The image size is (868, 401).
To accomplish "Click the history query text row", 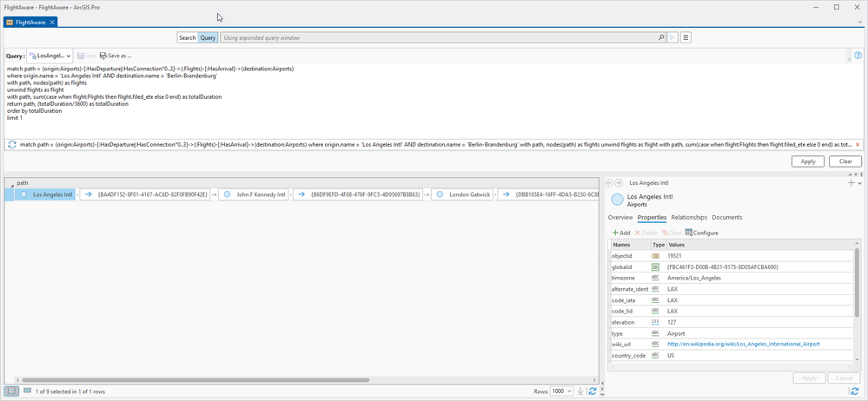I will 435,144.
